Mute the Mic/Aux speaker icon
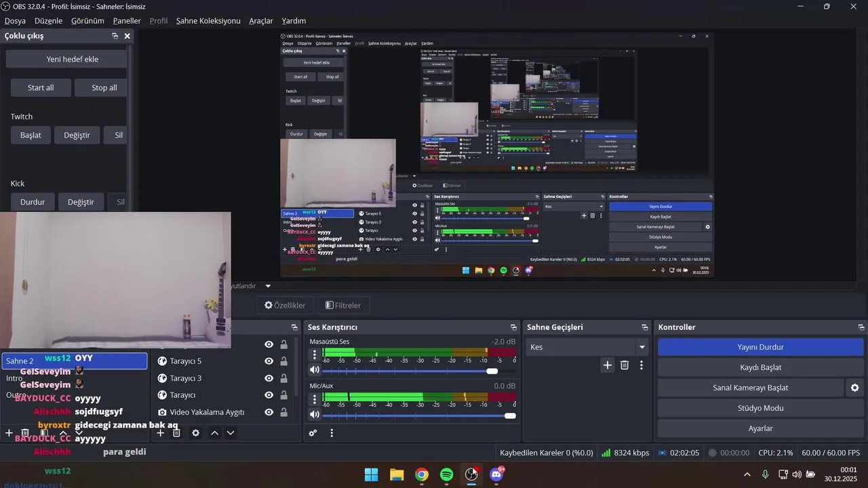Image resolution: width=868 pixels, height=488 pixels. pos(315,415)
